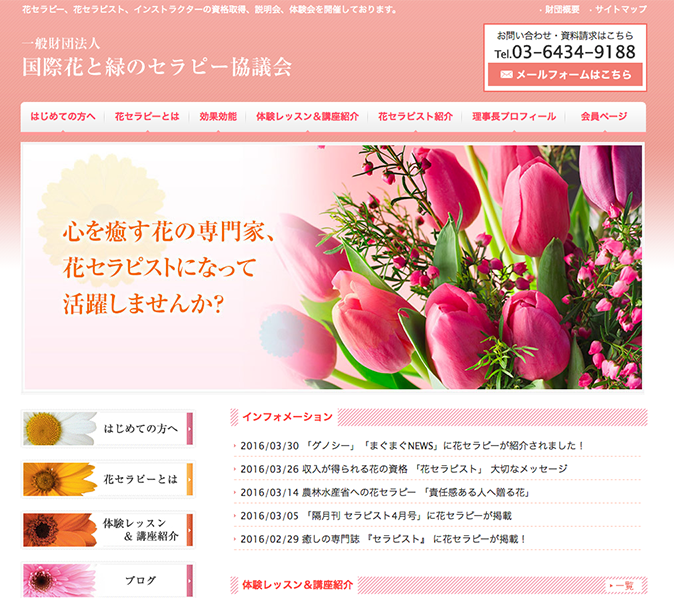Select 花セラピスト紹介 navigation tab

coord(415,117)
